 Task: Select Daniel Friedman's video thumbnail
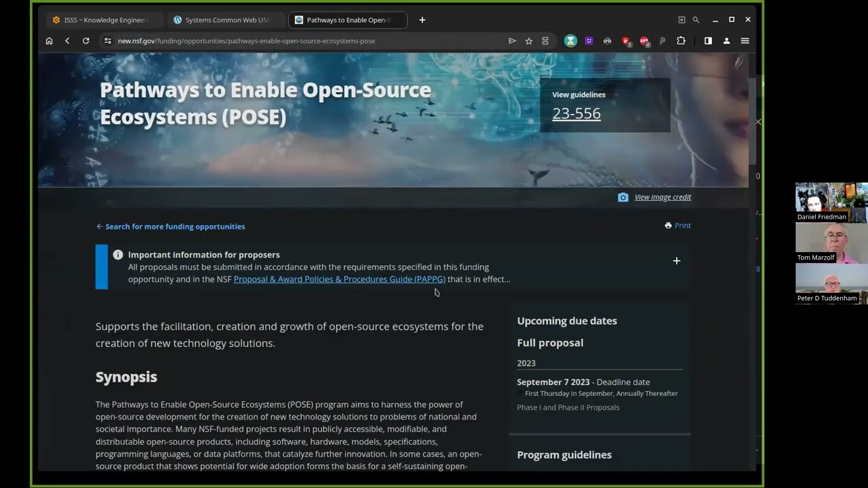click(x=831, y=202)
